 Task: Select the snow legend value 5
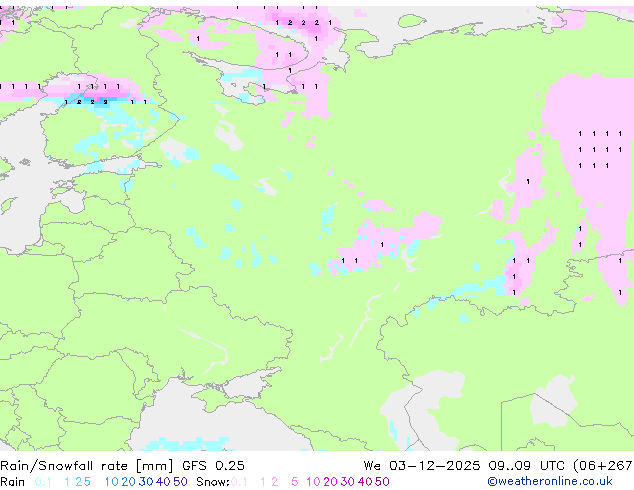(295, 482)
